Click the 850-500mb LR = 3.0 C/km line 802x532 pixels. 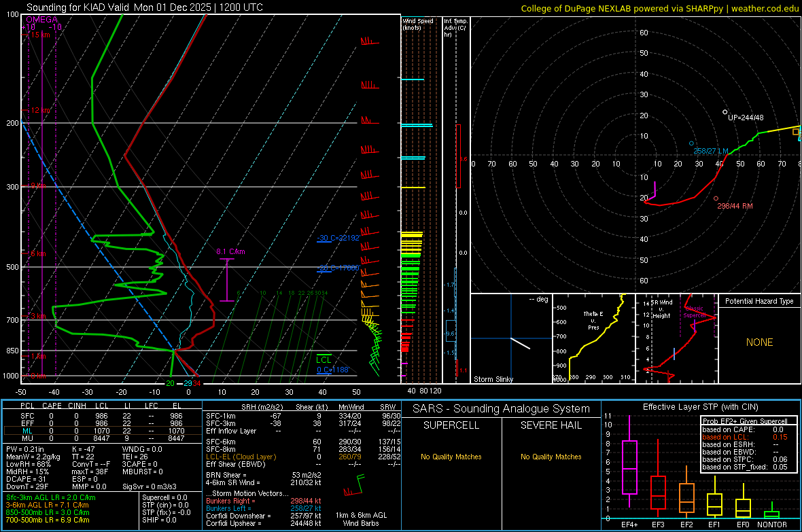(x=48, y=512)
